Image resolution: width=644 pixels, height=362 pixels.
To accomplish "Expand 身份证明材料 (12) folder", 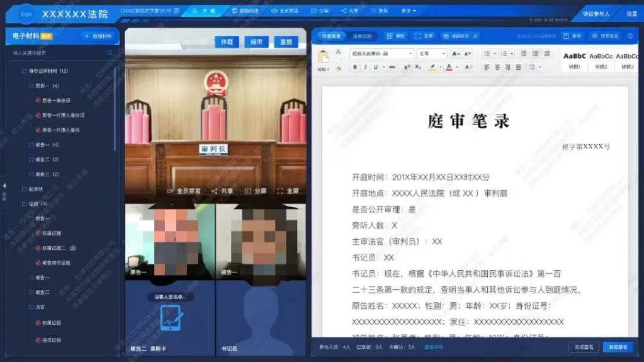I will (45, 71).
